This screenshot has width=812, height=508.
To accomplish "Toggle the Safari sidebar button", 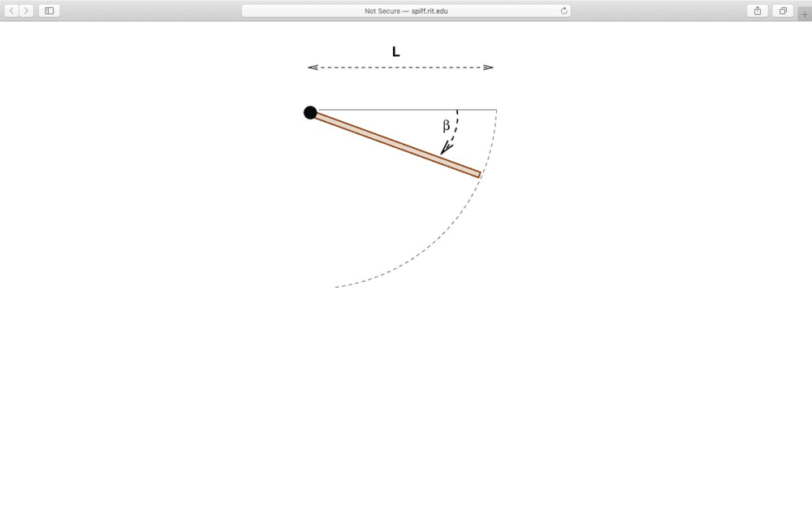I will pyautogui.click(x=50, y=11).
